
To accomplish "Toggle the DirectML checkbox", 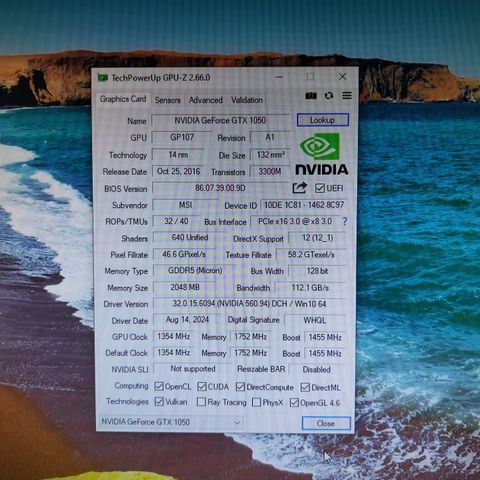I will (305, 387).
